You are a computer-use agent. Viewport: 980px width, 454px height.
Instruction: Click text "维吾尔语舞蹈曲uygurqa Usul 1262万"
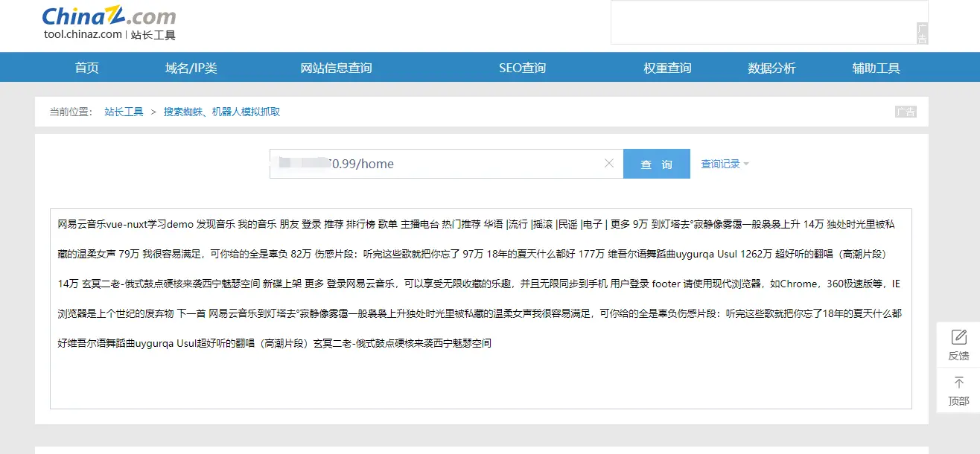click(690, 254)
